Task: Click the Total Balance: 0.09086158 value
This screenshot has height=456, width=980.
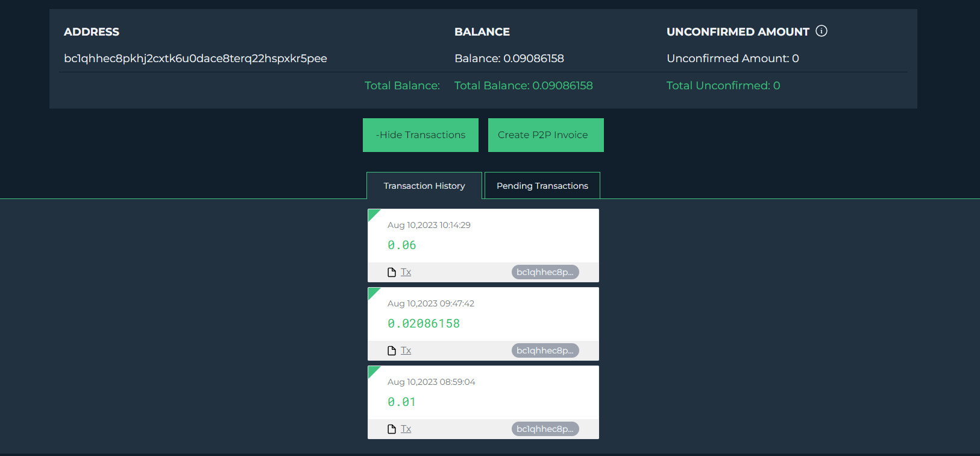Action: point(523,86)
